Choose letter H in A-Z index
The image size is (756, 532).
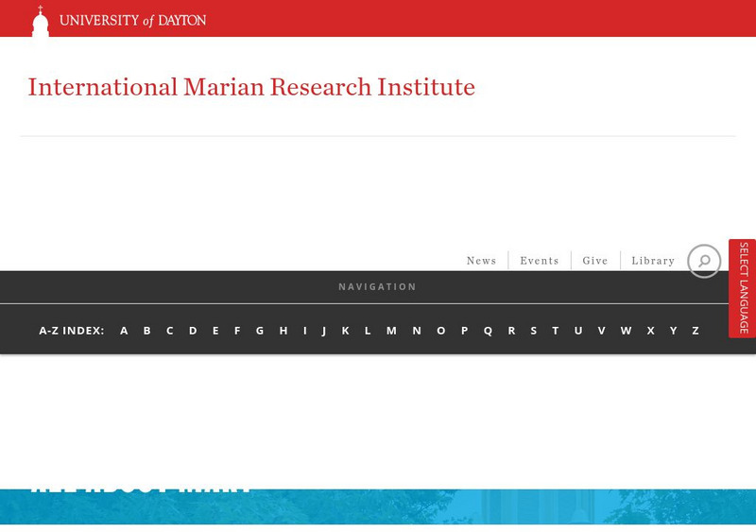(x=283, y=331)
